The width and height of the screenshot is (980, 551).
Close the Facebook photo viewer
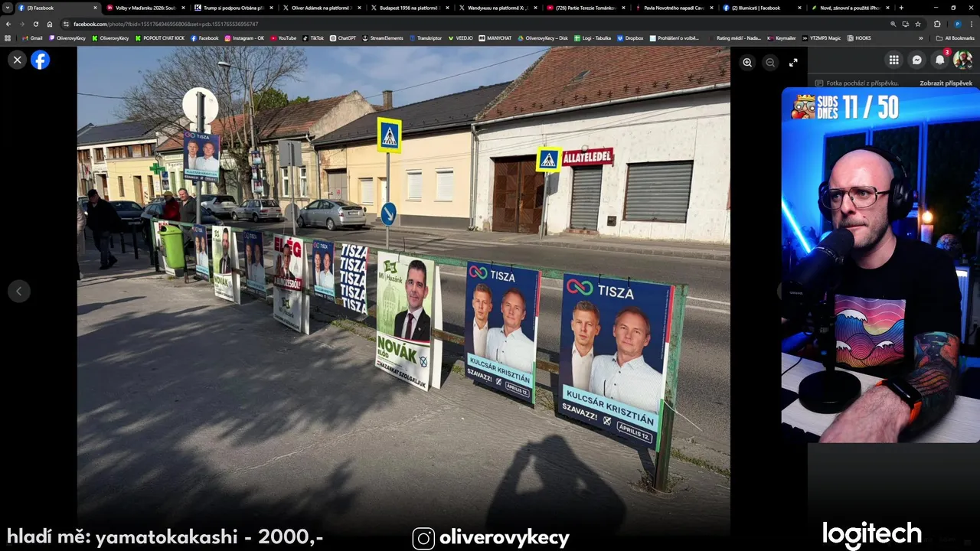click(17, 60)
